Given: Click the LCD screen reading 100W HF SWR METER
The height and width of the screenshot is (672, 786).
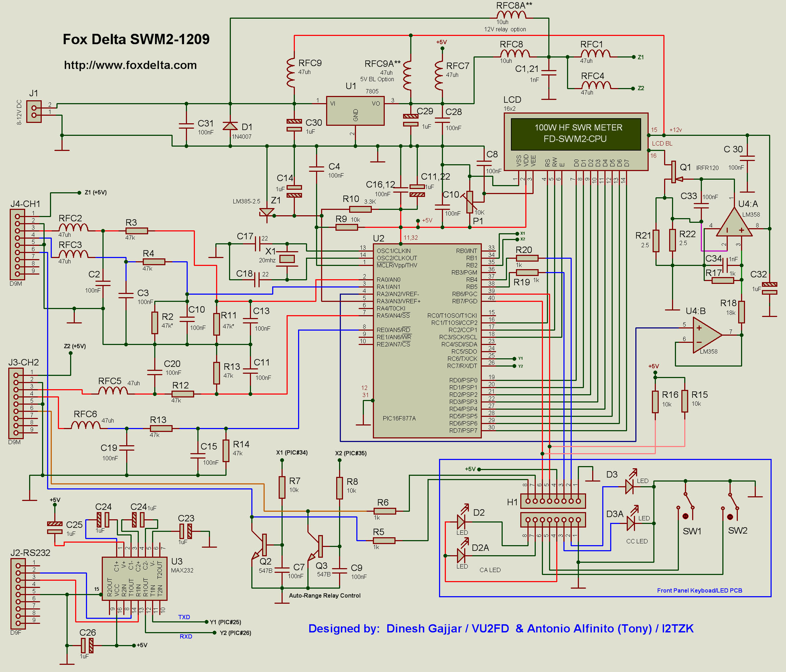Looking at the screenshot, I should [x=576, y=134].
